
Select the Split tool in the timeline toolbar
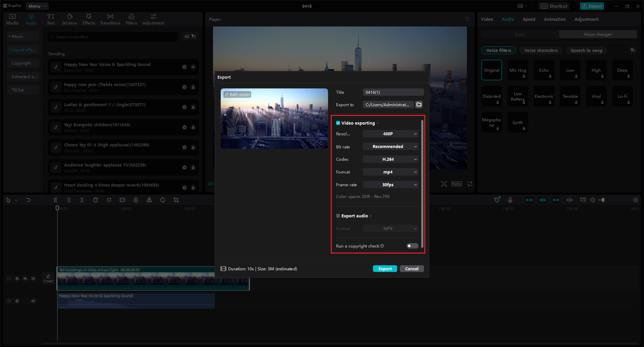(55, 200)
